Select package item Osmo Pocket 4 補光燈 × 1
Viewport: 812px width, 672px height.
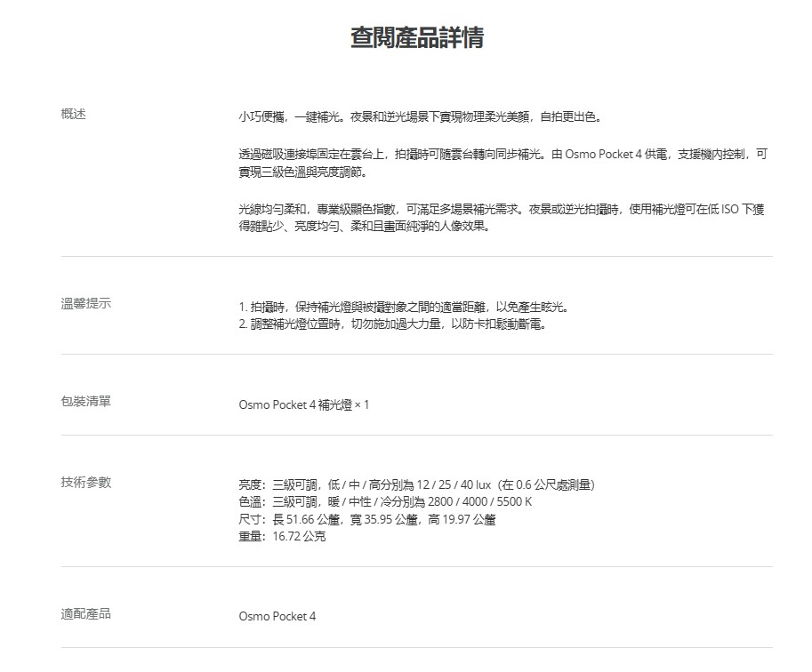pos(303,405)
